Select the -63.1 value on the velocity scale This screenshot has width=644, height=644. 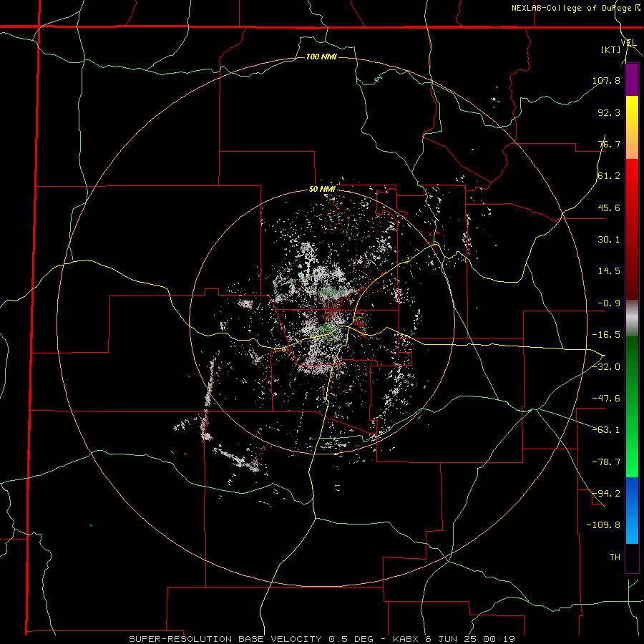[x=606, y=430]
